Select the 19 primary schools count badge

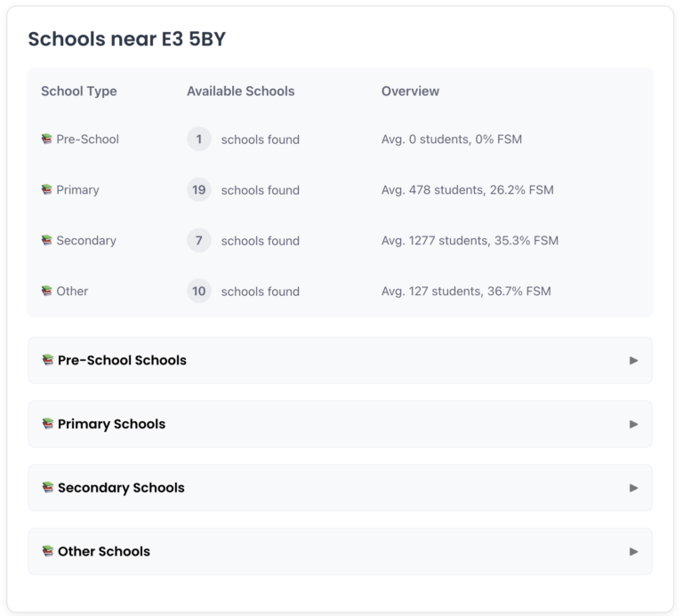[199, 190]
